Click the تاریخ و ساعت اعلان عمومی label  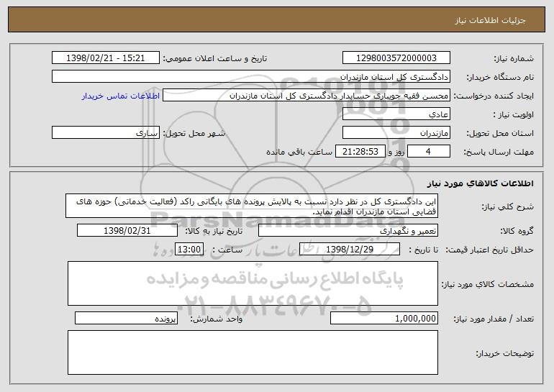tap(215, 58)
